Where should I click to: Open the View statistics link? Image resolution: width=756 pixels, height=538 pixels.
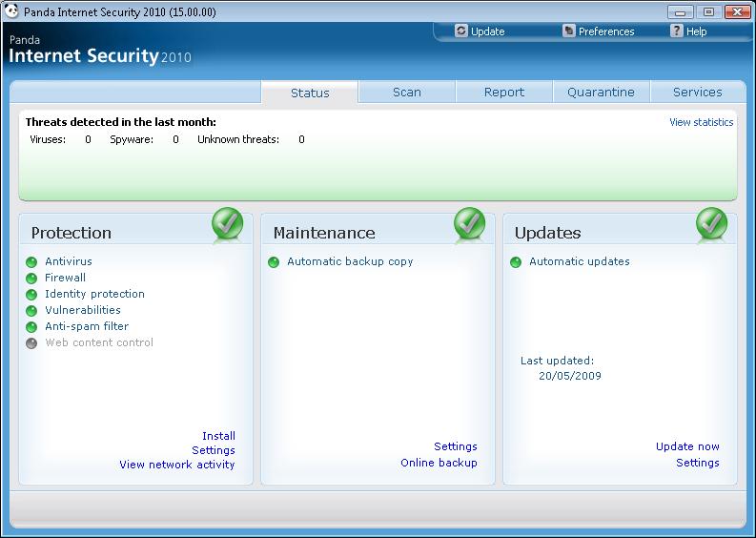pyautogui.click(x=701, y=122)
